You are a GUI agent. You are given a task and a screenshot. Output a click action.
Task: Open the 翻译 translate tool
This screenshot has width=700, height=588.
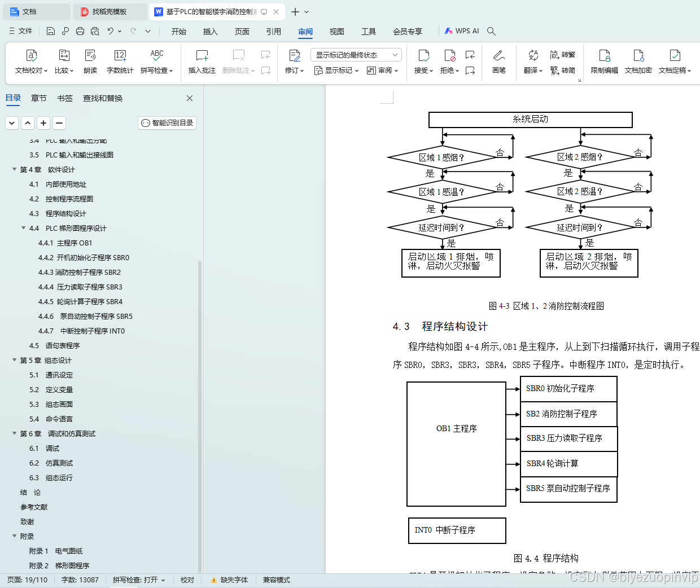533,62
